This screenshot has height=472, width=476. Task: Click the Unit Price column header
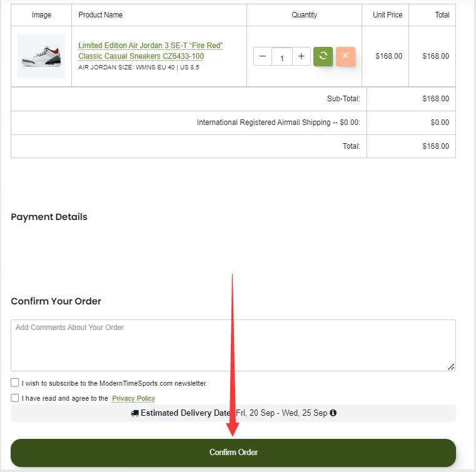pyautogui.click(x=387, y=15)
